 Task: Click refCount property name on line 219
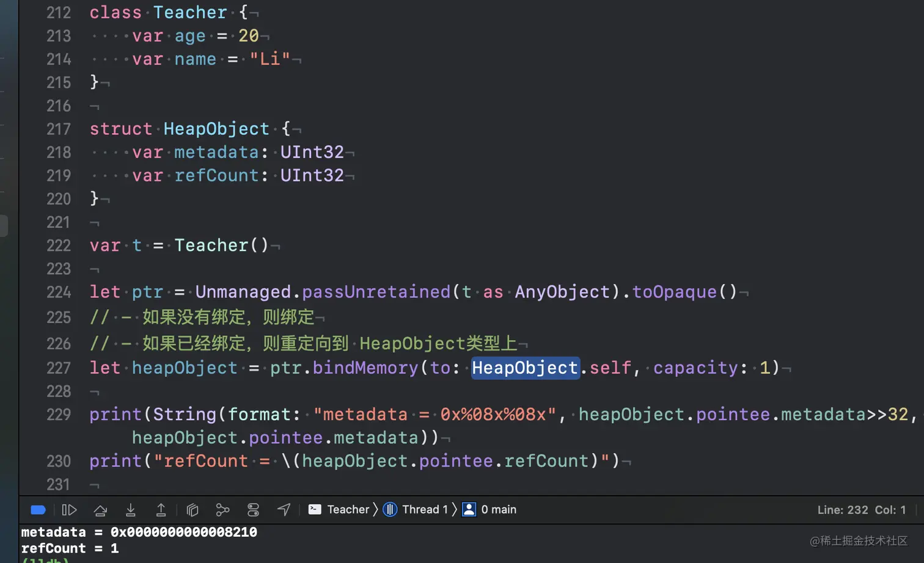[x=217, y=175]
